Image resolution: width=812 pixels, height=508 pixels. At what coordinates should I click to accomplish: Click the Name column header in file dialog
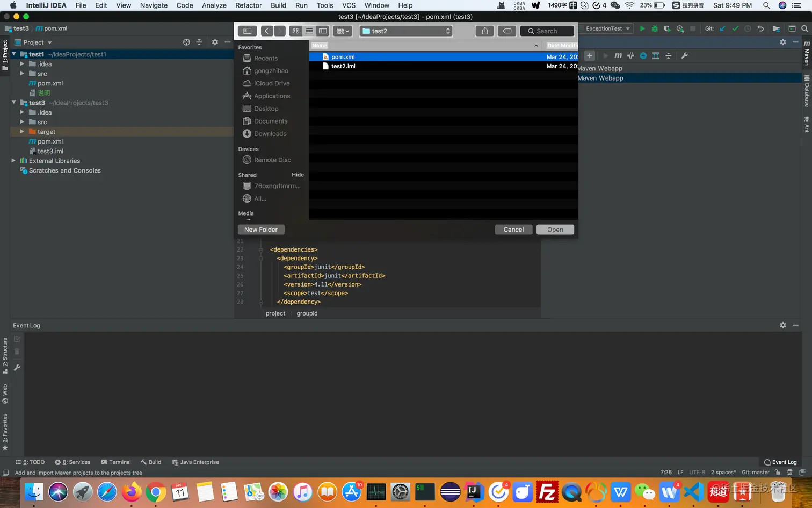[320, 46]
